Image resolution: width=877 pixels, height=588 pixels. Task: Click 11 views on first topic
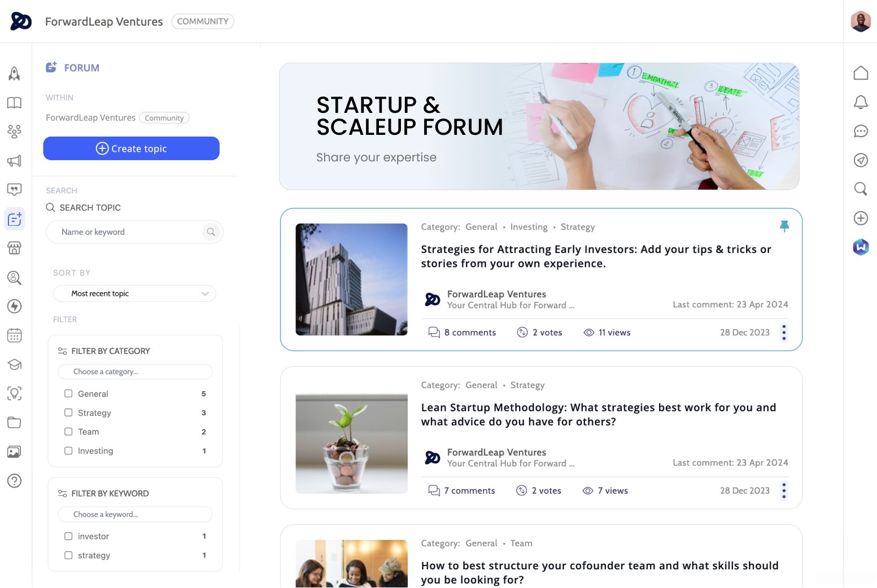tap(607, 332)
